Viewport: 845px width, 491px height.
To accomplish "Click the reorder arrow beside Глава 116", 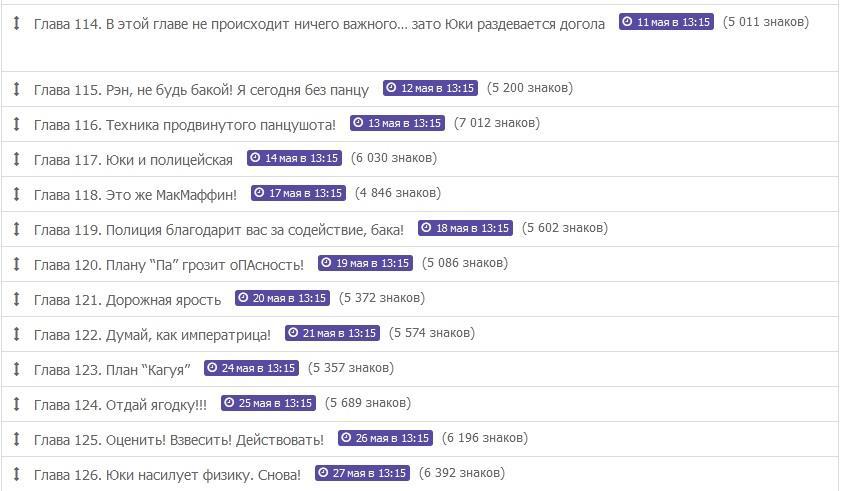I will pyautogui.click(x=16, y=124).
